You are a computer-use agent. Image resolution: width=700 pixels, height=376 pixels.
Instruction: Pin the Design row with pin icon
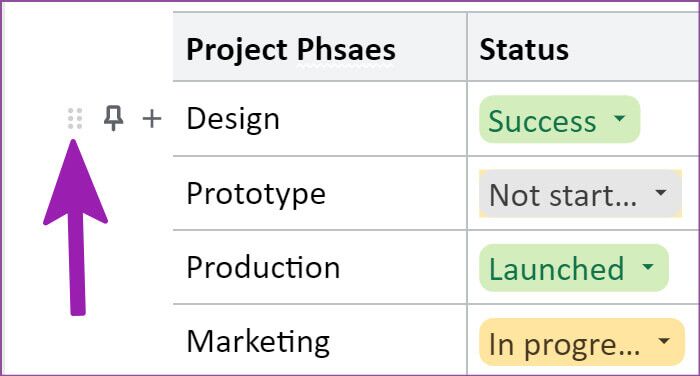tap(113, 118)
